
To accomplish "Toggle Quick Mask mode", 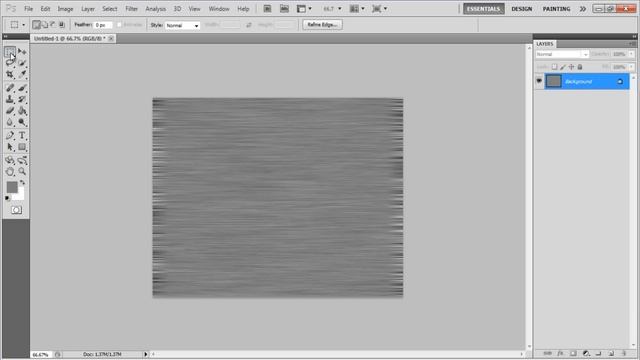I will point(16,210).
